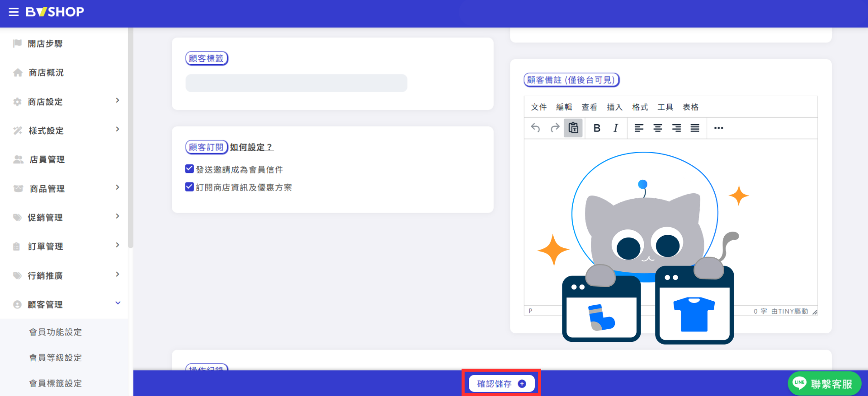The width and height of the screenshot is (868, 396).
Task: Click the 顧客標籤 input field
Action: click(x=297, y=83)
